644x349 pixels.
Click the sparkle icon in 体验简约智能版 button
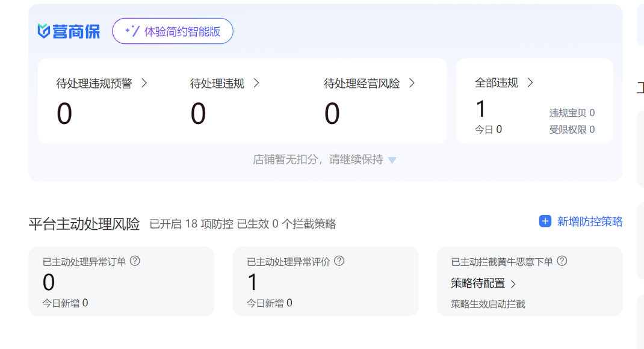point(132,31)
